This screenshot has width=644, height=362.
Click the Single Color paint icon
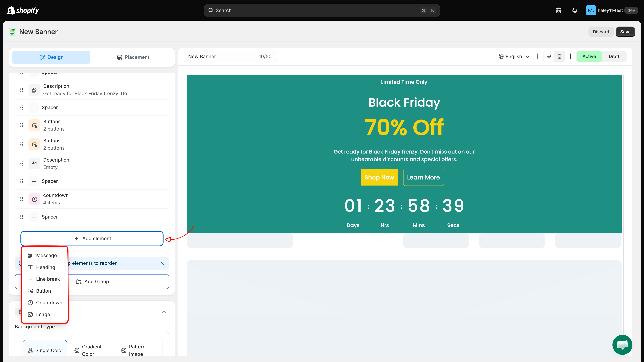31,350
